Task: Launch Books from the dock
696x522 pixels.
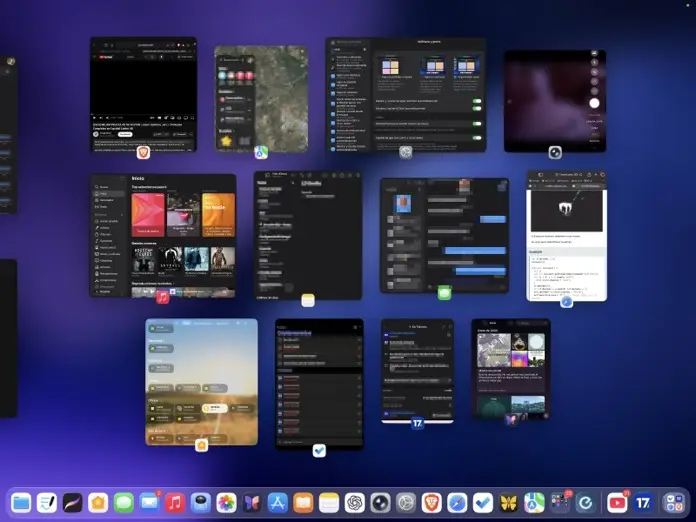Action: [x=303, y=503]
